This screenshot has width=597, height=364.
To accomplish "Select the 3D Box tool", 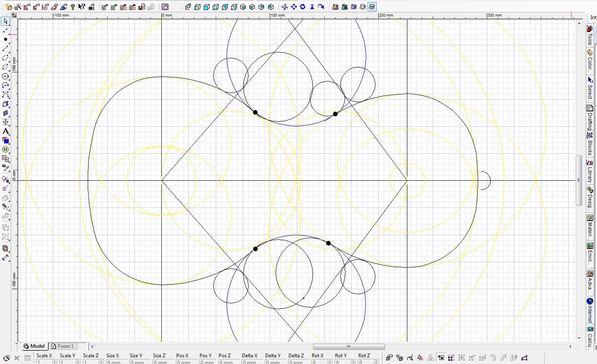I will pyautogui.click(x=5, y=104).
